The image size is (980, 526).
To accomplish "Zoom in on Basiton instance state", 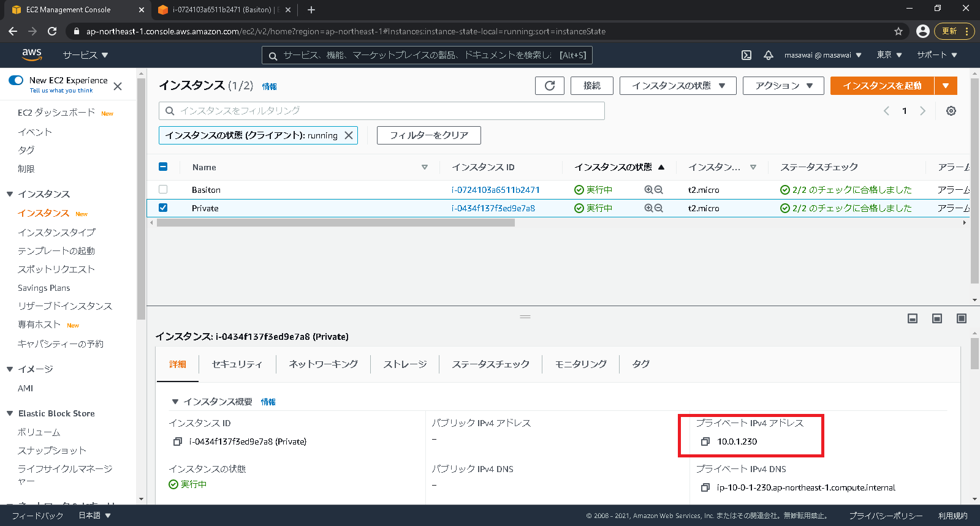I will click(x=648, y=190).
